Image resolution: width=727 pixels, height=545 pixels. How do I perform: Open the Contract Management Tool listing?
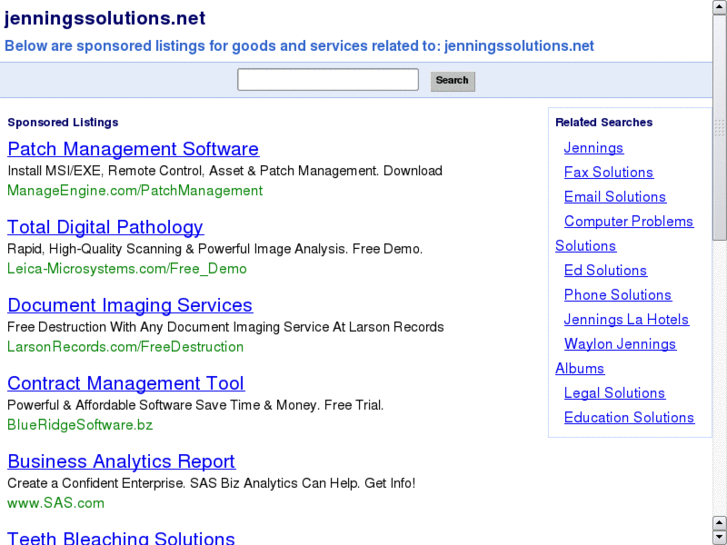tap(126, 383)
